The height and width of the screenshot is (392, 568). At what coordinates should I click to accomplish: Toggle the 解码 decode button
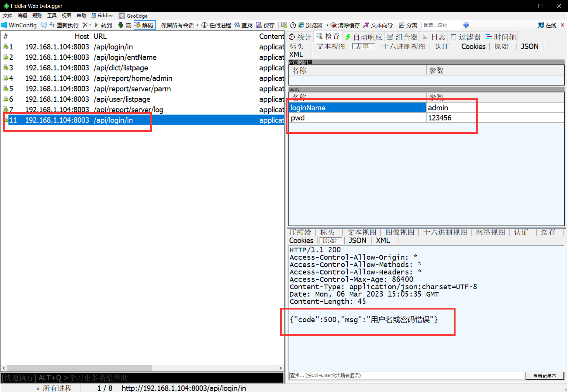tap(145, 25)
